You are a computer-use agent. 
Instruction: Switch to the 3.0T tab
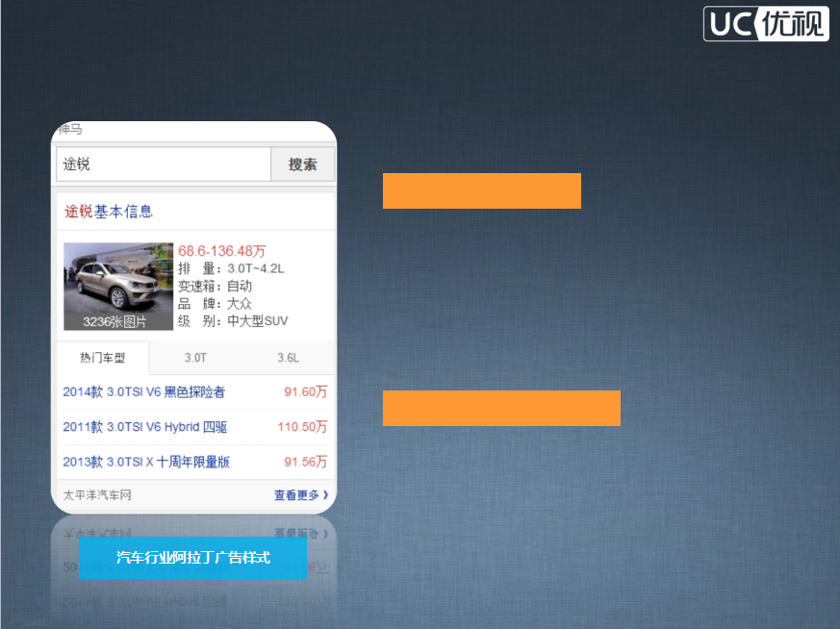pyautogui.click(x=195, y=358)
